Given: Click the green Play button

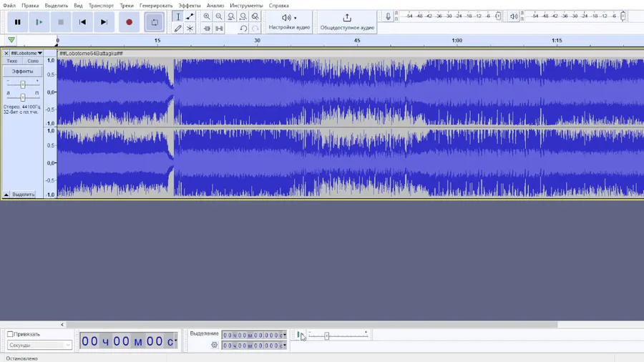Looking at the screenshot, I should [39, 22].
